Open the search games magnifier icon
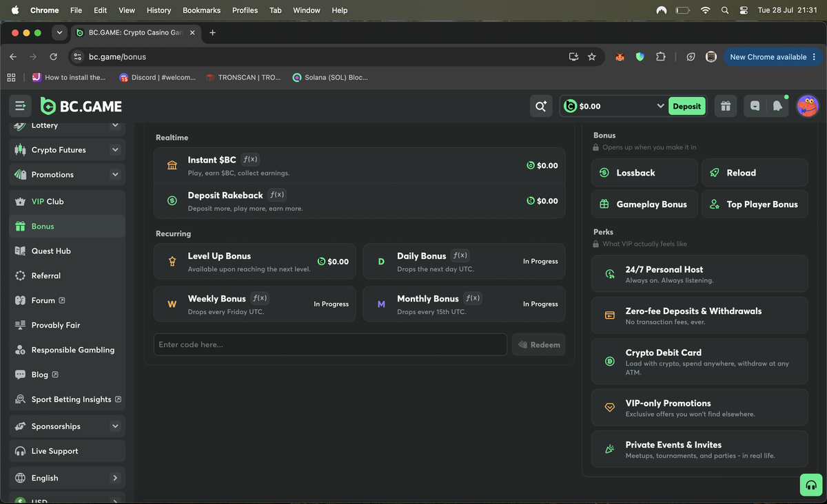The image size is (827, 504). 541,106
